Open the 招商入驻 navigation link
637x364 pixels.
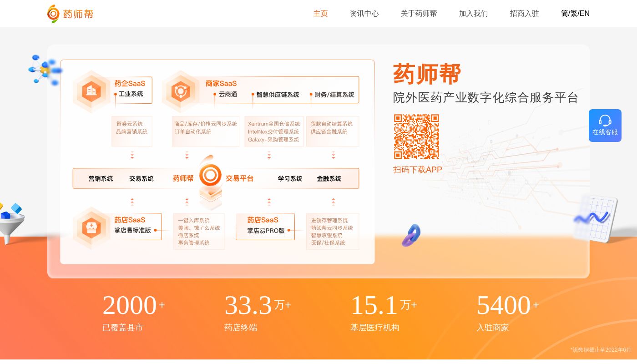[524, 14]
